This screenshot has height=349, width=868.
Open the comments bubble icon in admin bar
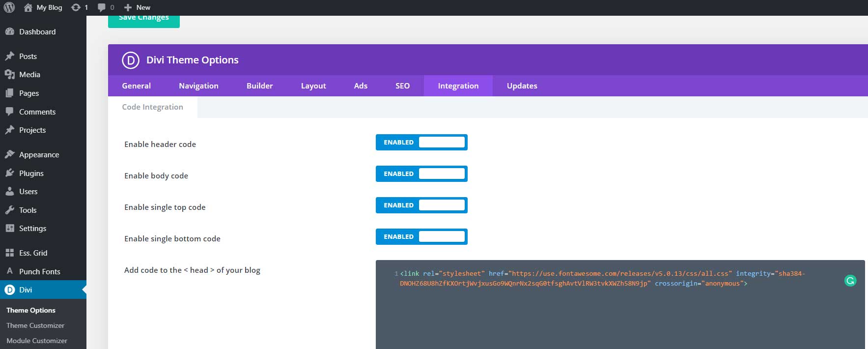102,7
